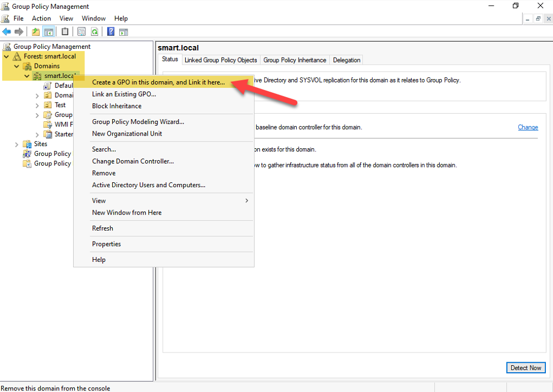Switch to the Delegation tab

pyautogui.click(x=347, y=60)
